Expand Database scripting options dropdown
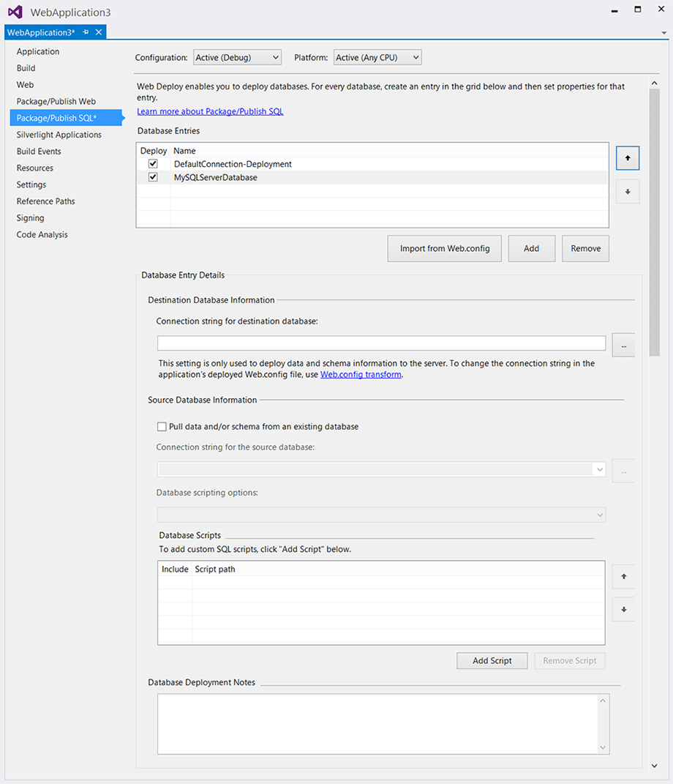This screenshot has height=784, width=673. coord(600,515)
